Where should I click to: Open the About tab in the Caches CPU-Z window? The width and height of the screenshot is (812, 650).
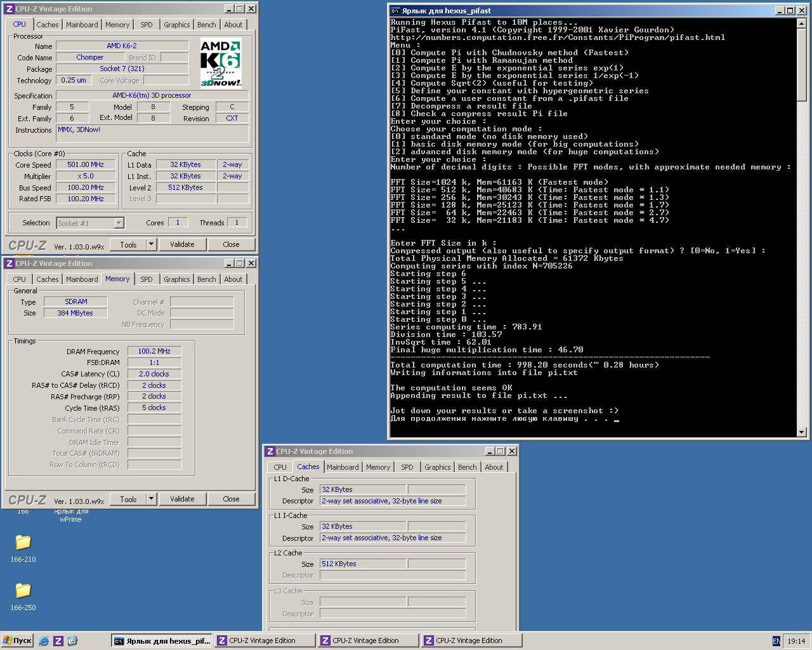(x=494, y=467)
